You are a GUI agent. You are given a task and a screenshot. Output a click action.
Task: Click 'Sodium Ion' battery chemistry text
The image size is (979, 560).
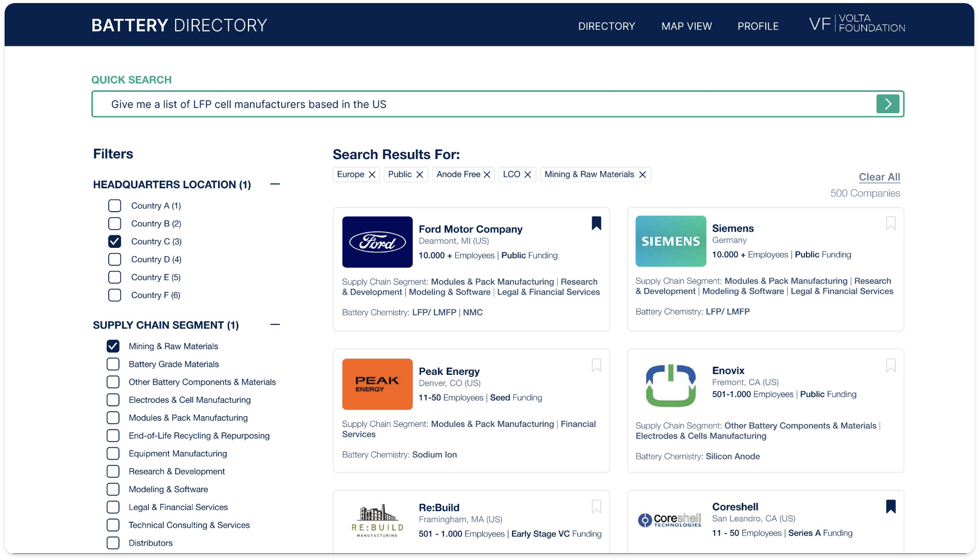[434, 454]
